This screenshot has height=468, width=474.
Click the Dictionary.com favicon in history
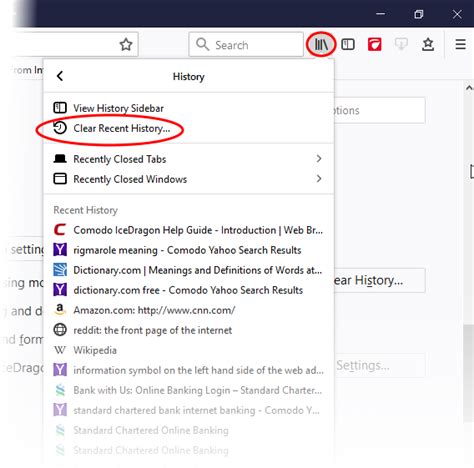pos(60,270)
